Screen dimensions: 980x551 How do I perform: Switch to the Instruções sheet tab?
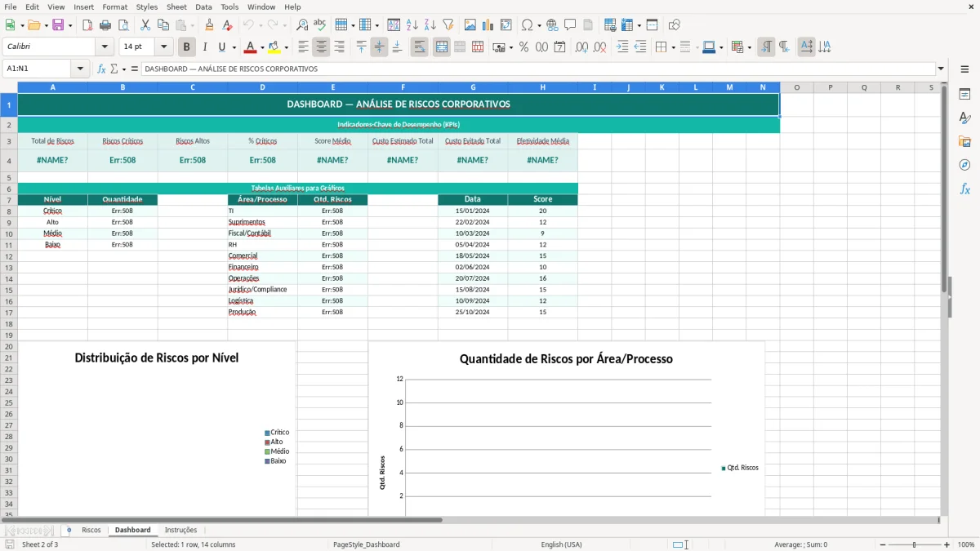180,531
